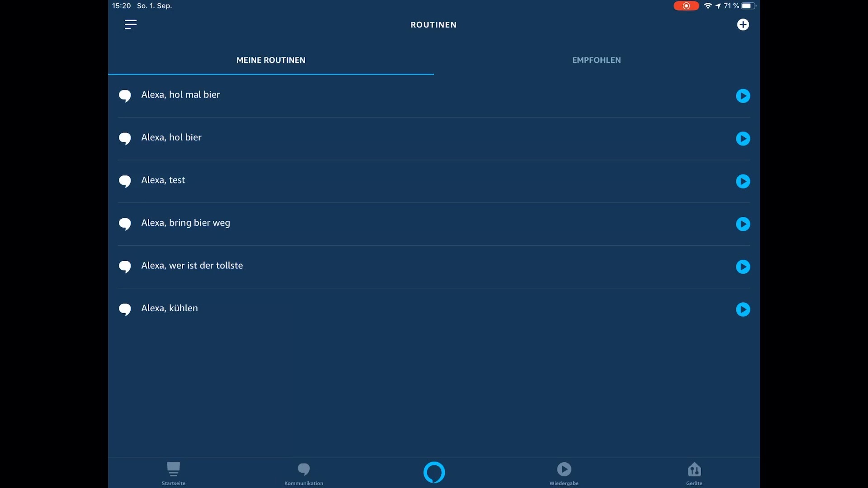Select the Meine Routinen tab
Image resolution: width=868 pixels, height=488 pixels.
click(x=271, y=60)
